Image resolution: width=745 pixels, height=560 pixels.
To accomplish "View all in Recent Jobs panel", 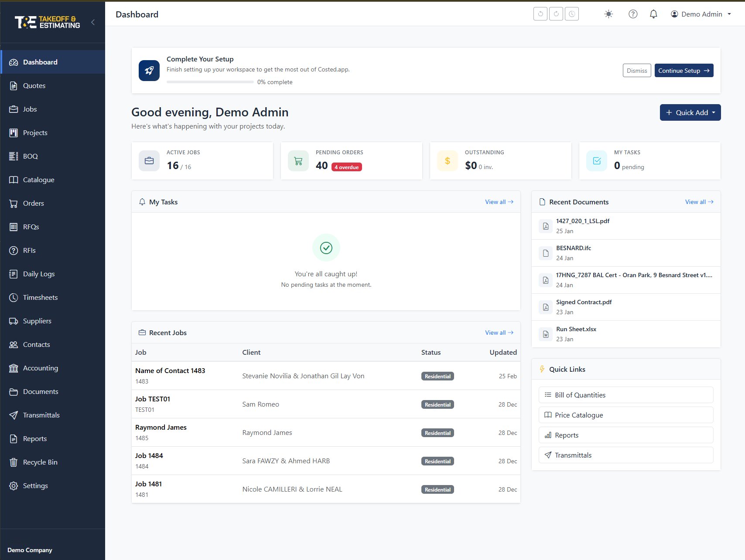I will (x=499, y=333).
